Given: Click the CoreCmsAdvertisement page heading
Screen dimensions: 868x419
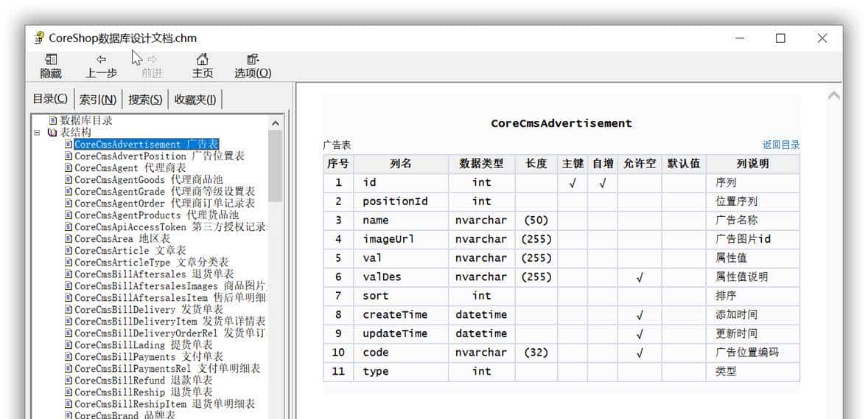Looking at the screenshot, I should 561,123.
